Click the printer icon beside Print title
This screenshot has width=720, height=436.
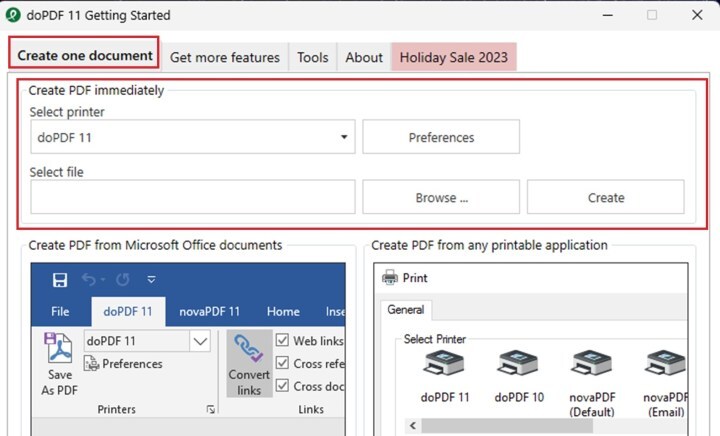(x=390, y=278)
